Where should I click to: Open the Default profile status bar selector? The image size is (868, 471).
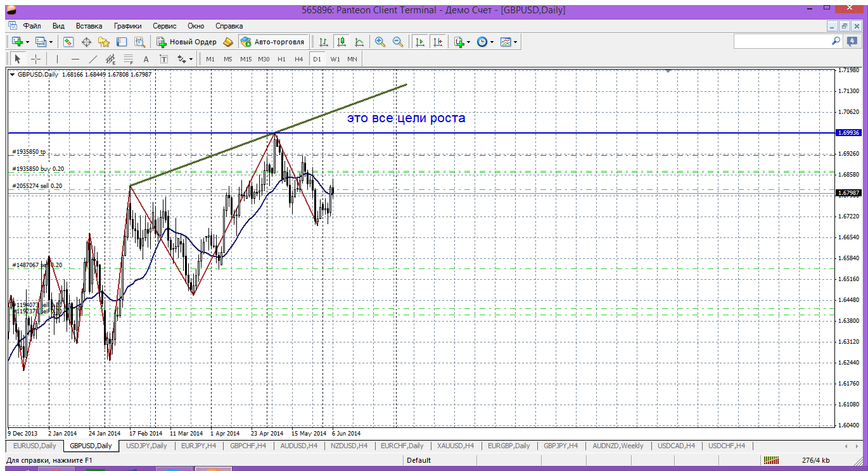tap(419, 460)
